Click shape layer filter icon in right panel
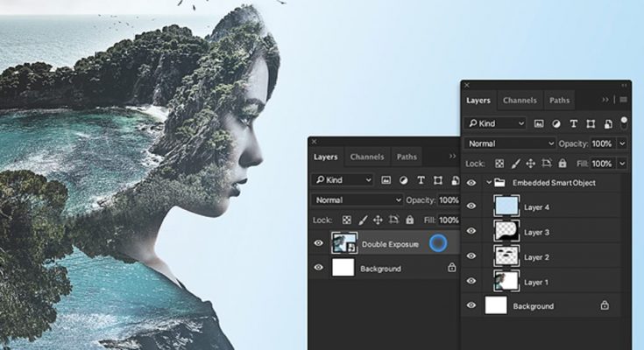The height and width of the screenshot is (350, 644). pyautogui.click(x=591, y=123)
